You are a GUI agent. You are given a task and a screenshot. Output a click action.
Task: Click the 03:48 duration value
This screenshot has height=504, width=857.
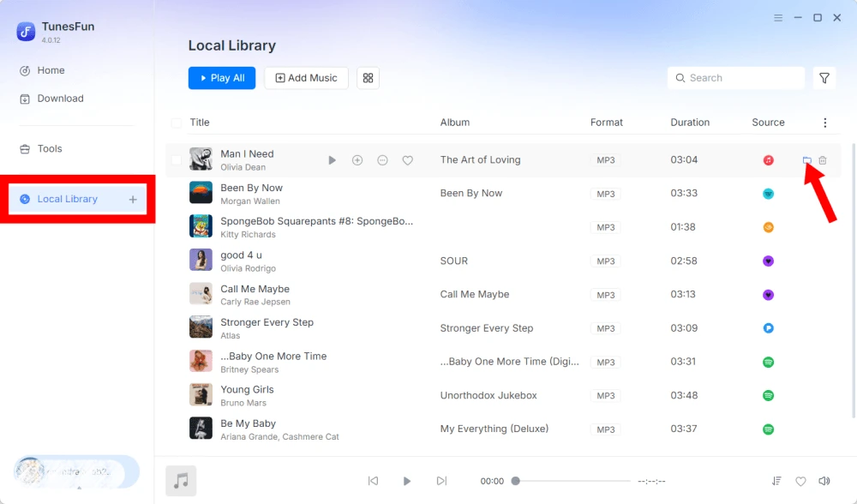(x=684, y=396)
